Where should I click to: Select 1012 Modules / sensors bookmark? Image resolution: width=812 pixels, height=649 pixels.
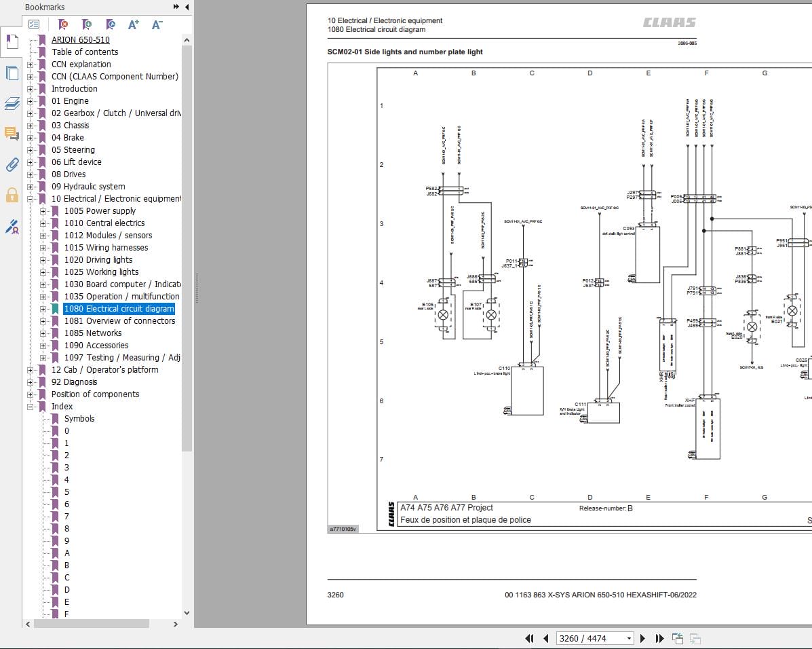(x=108, y=236)
